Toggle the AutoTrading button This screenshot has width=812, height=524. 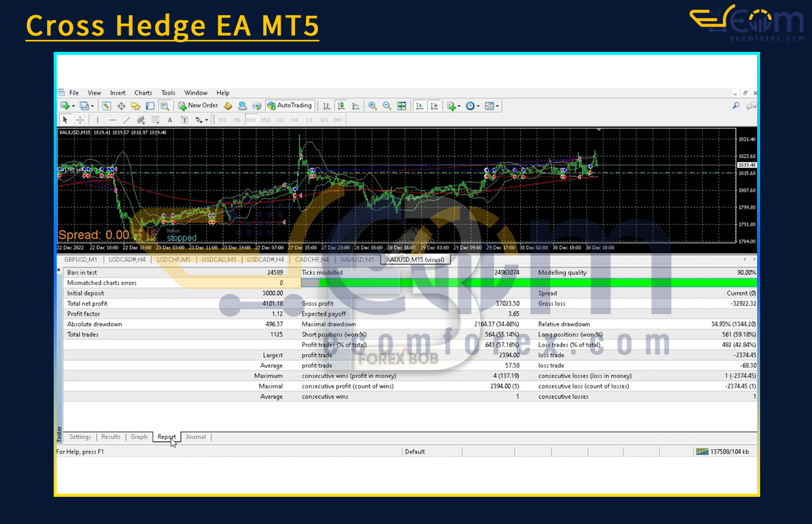tap(290, 106)
